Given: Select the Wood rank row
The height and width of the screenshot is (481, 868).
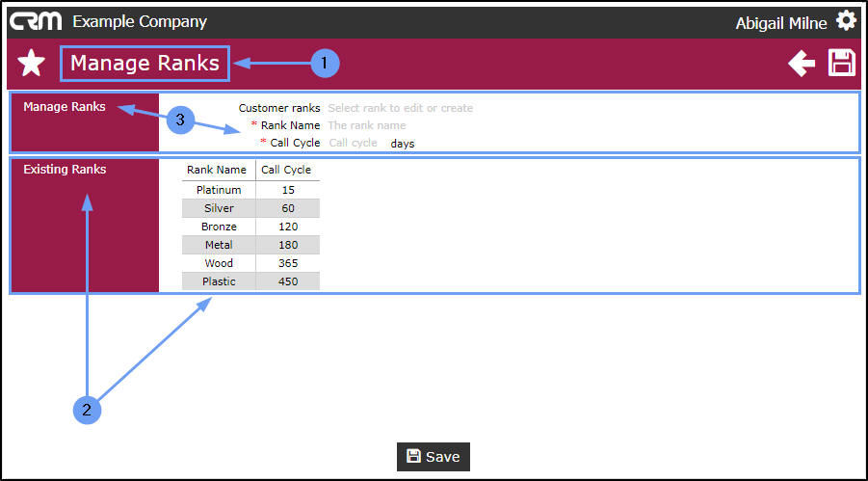Looking at the screenshot, I should [250, 263].
